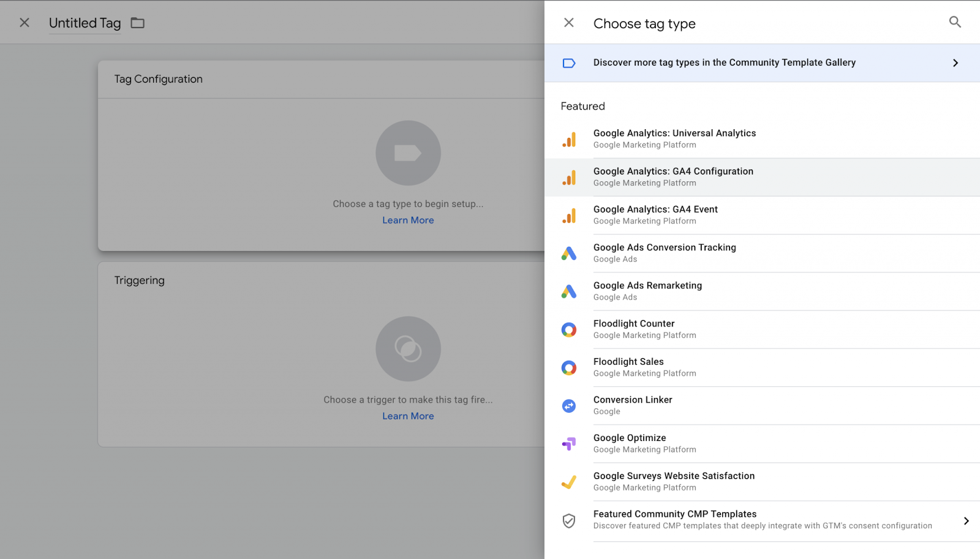Choose Google Surveys Website Satisfaction tag
This screenshot has height=559, width=980.
pyautogui.click(x=762, y=482)
